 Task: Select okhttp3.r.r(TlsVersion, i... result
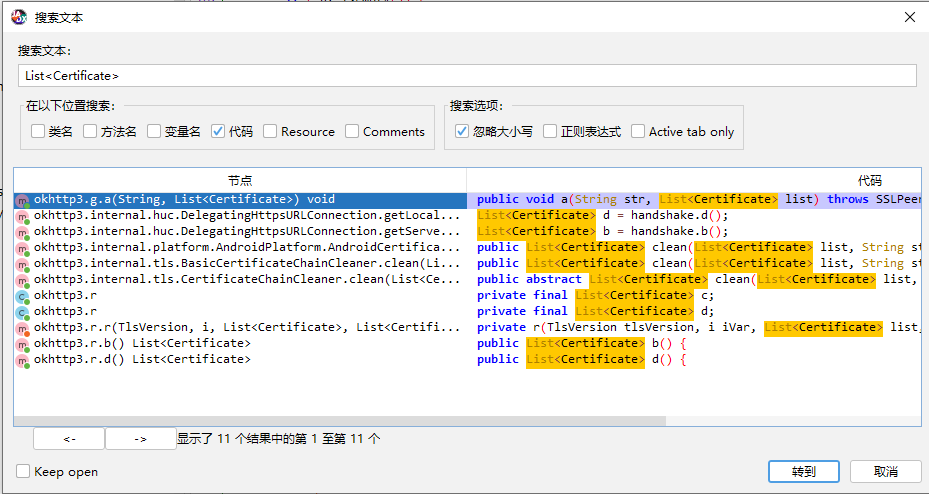[240, 328]
